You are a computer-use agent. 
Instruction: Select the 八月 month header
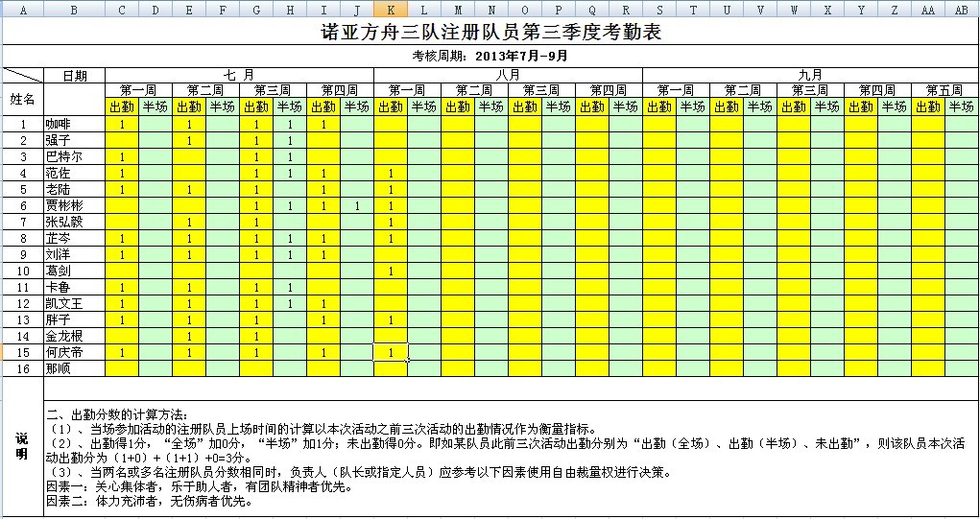[508, 76]
